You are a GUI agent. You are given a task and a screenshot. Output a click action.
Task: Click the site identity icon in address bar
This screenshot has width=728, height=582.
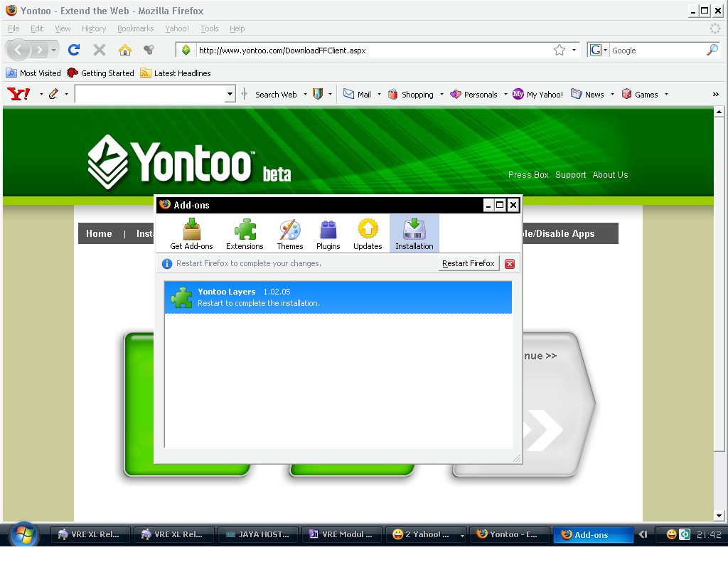pyautogui.click(x=186, y=51)
